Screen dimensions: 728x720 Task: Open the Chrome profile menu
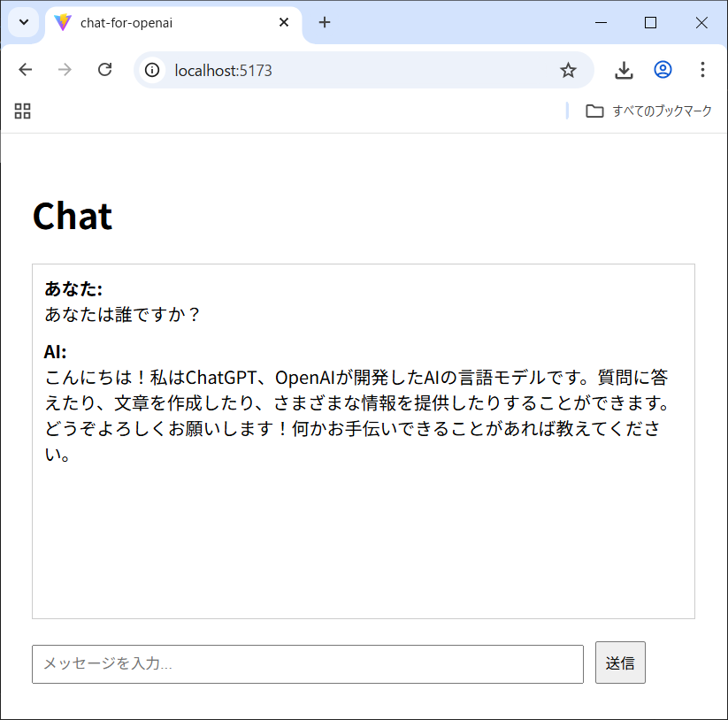pyautogui.click(x=663, y=70)
